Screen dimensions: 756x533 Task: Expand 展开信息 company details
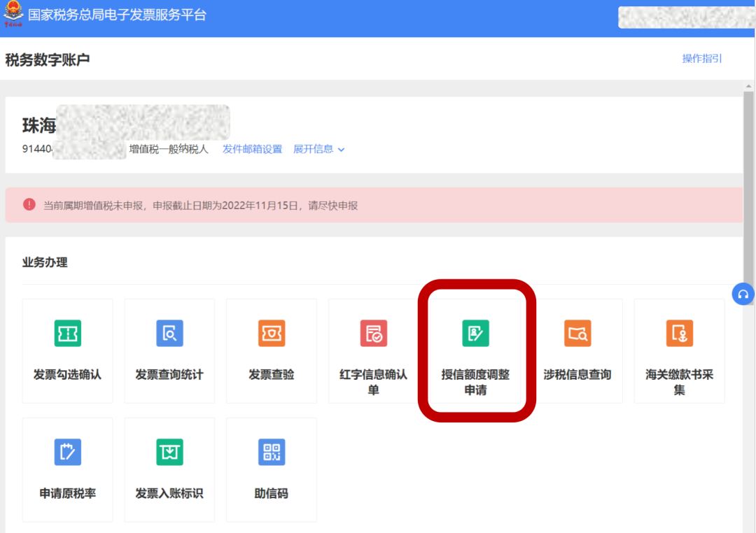pos(318,150)
